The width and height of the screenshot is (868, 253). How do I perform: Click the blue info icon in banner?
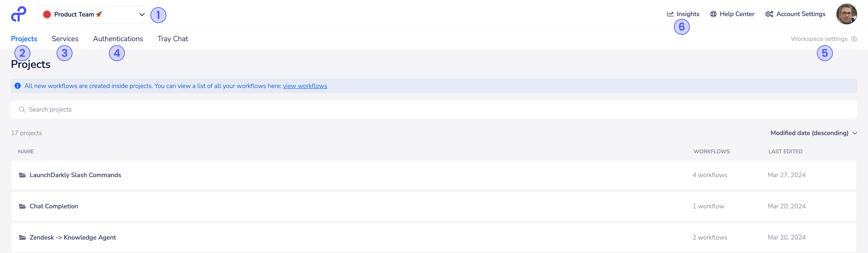[x=18, y=86]
